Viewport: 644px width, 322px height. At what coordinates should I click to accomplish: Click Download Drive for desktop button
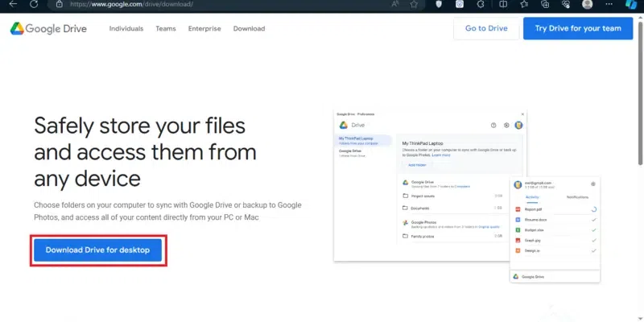click(x=97, y=250)
